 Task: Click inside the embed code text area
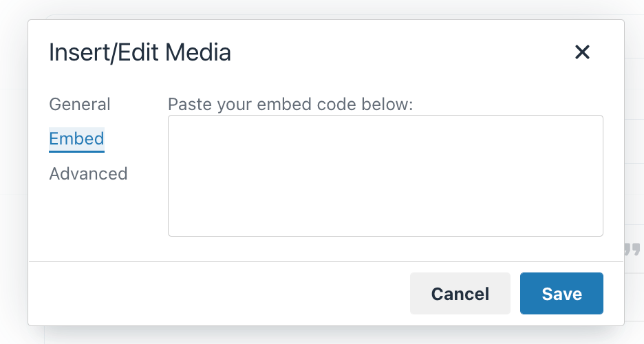tap(385, 175)
